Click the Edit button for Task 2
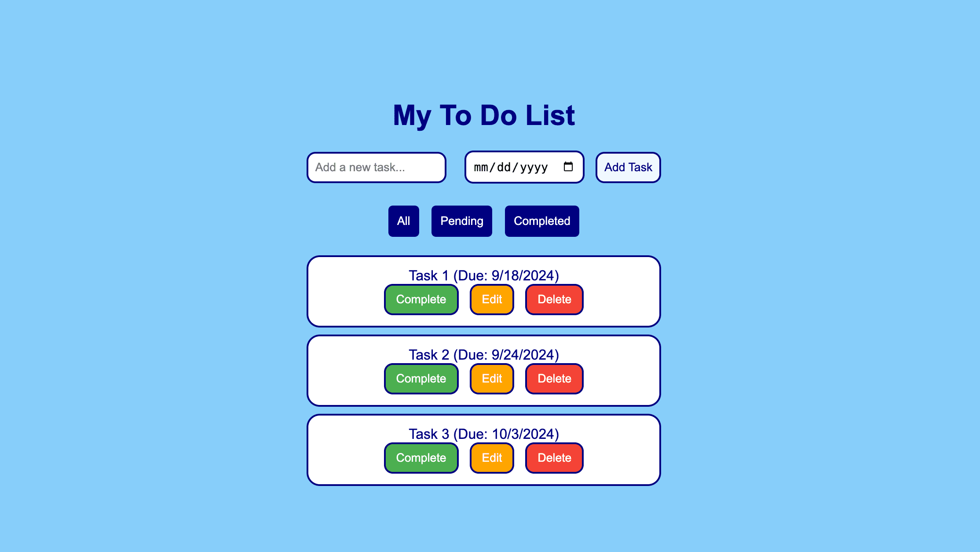 point(491,378)
